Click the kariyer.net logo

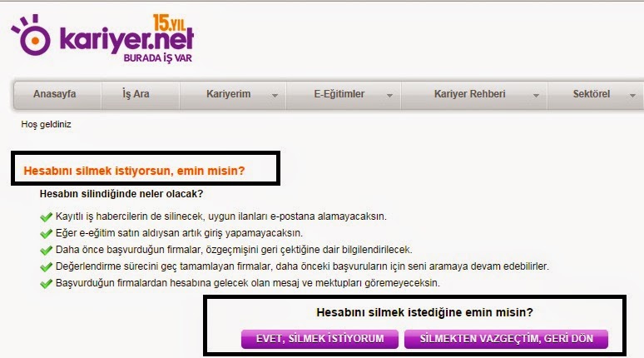click(x=102, y=38)
